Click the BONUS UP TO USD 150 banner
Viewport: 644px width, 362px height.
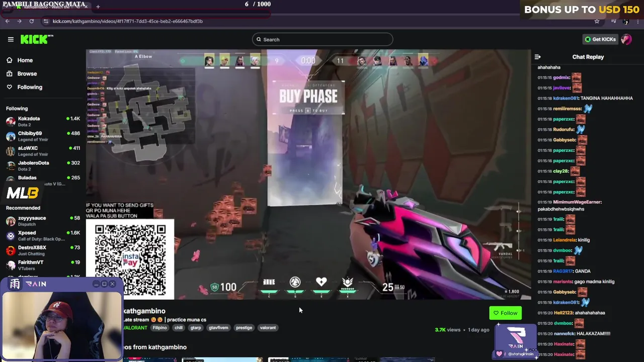click(x=582, y=10)
